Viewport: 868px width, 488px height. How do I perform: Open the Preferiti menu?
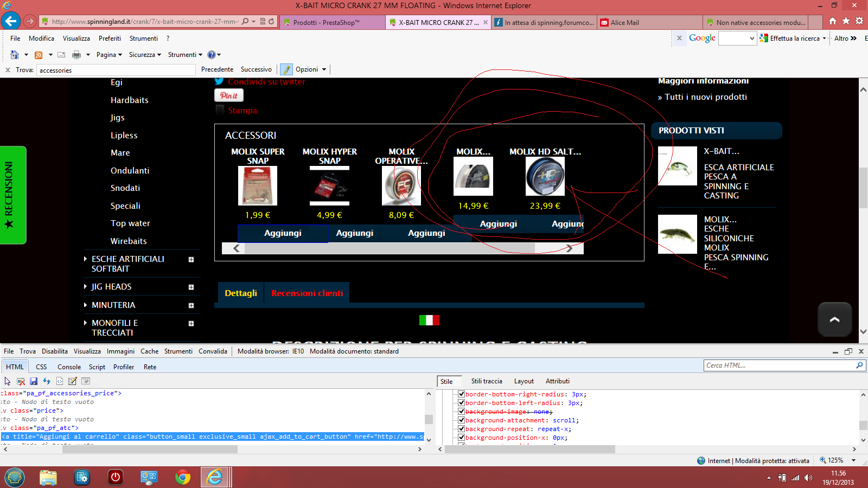coord(110,38)
